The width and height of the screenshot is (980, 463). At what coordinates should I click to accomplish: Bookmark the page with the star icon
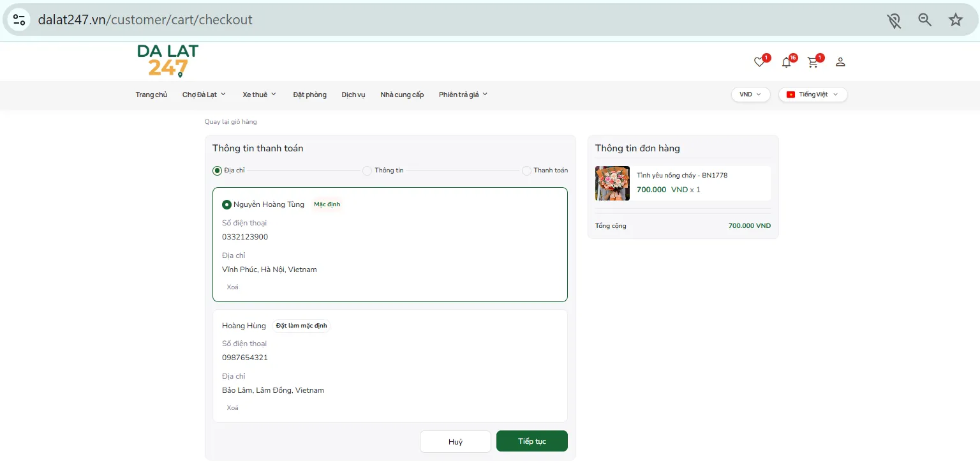pos(955,20)
